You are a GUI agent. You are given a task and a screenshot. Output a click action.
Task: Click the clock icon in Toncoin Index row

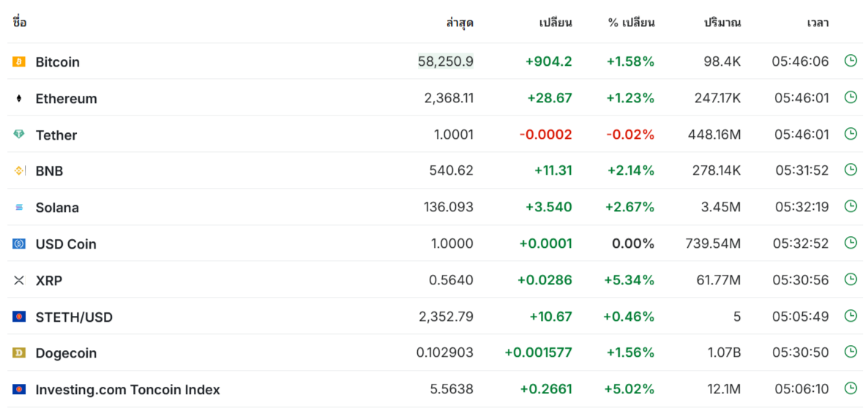(x=850, y=389)
